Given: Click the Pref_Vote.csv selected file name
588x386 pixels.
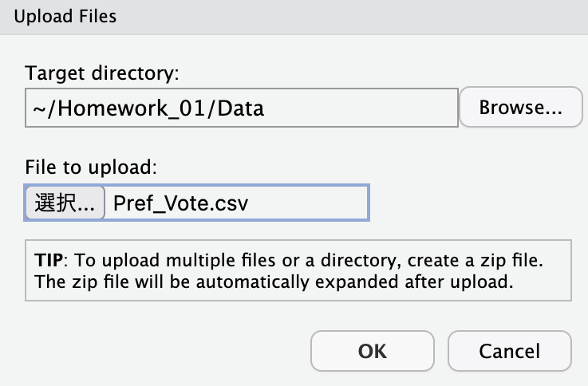Looking at the screenshot, I should (x=181, y=203).
